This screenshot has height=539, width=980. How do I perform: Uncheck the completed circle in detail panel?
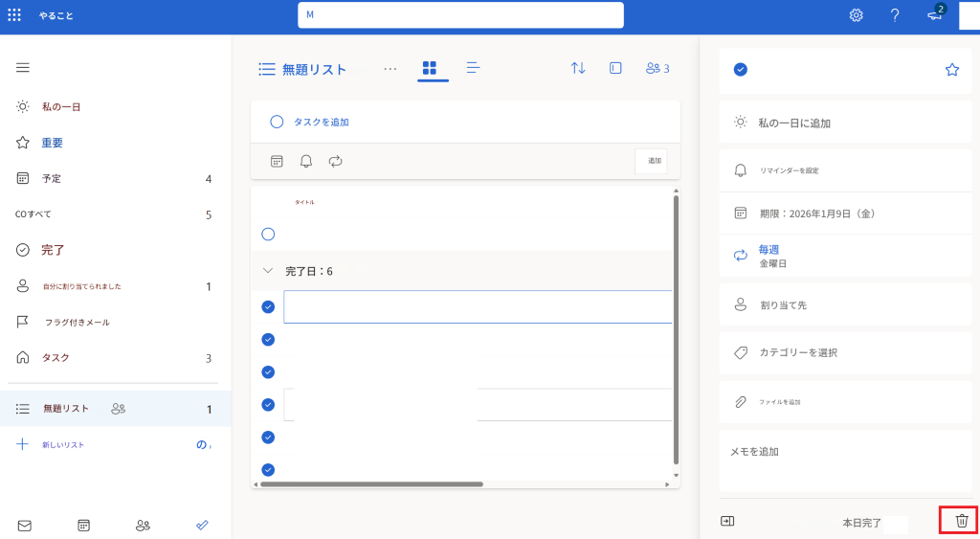741,69
